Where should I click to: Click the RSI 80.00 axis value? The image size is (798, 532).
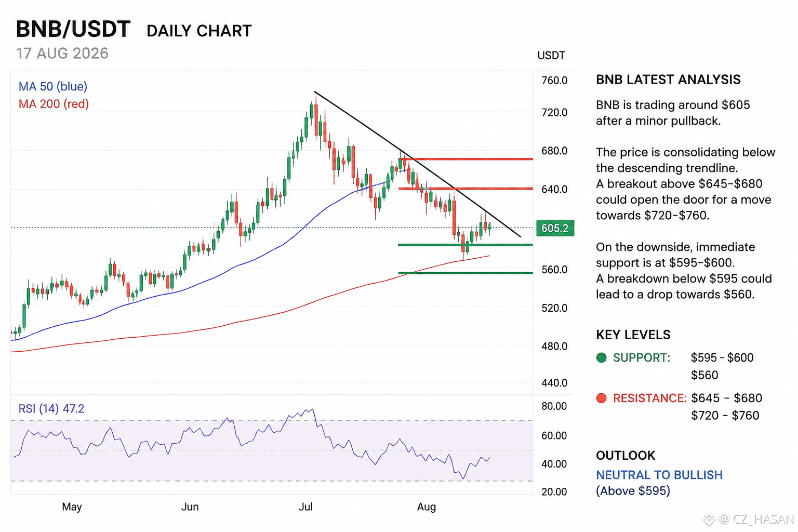click(x=554, y=406)
